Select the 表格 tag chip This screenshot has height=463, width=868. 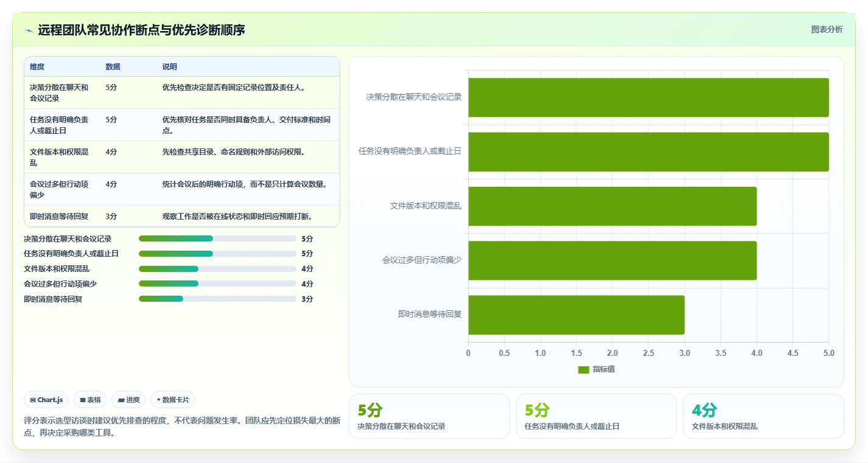(x=90, y=400)
